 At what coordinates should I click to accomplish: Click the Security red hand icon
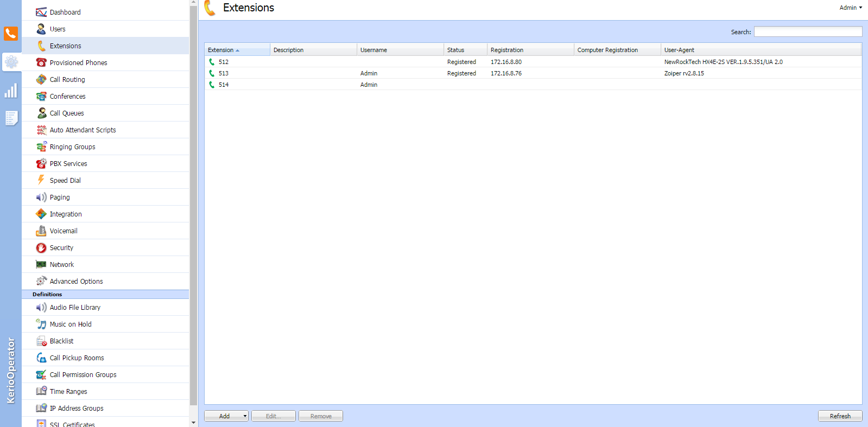(41, 247)
